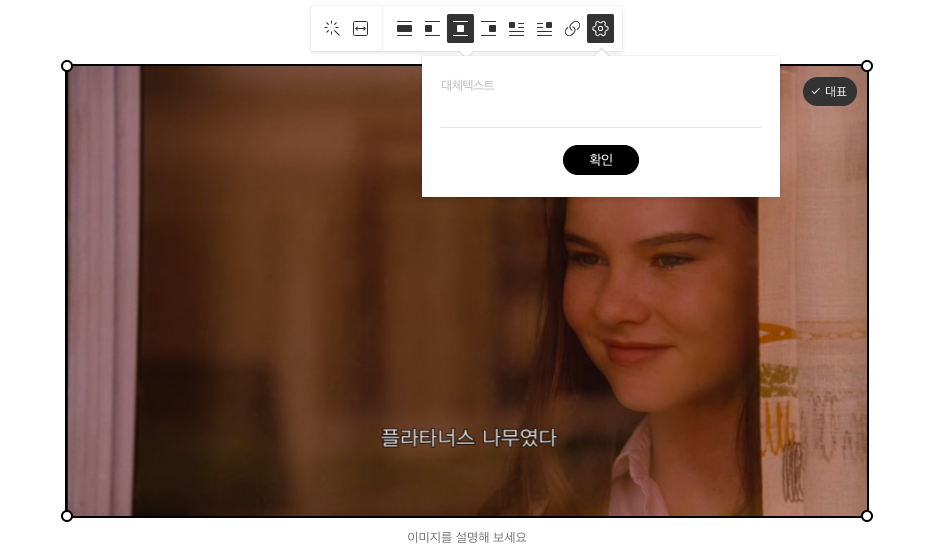Image resolution: width=943 pixels, height=547 pixels.
Task: Click the fit-to-width image icon
Action: (360, 28)
